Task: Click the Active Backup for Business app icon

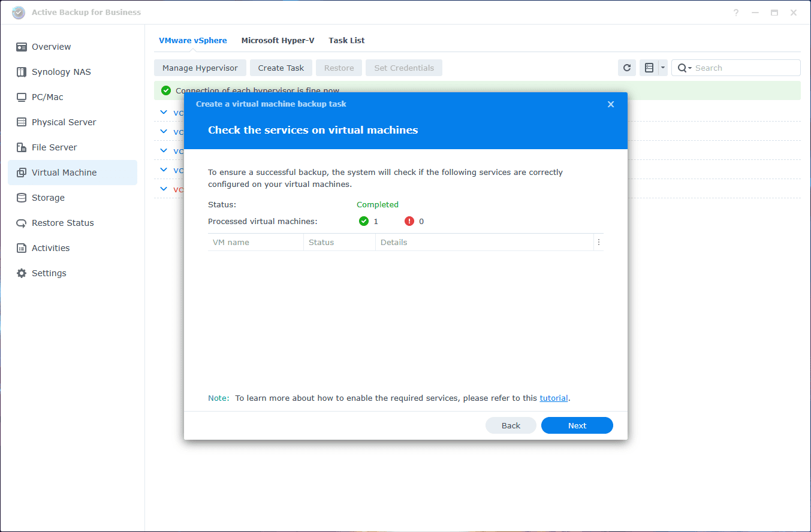Action: point(19,13)
